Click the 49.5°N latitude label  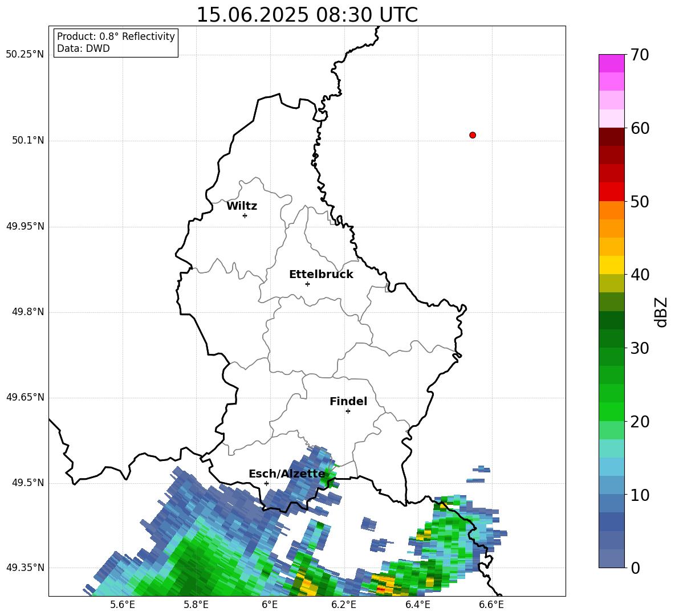click(x=28, y=483)
